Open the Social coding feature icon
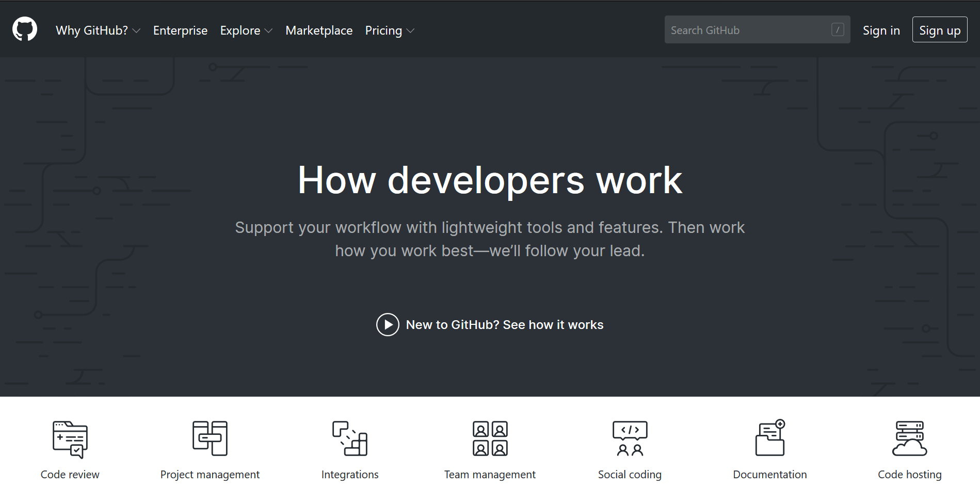 point(630,438)
